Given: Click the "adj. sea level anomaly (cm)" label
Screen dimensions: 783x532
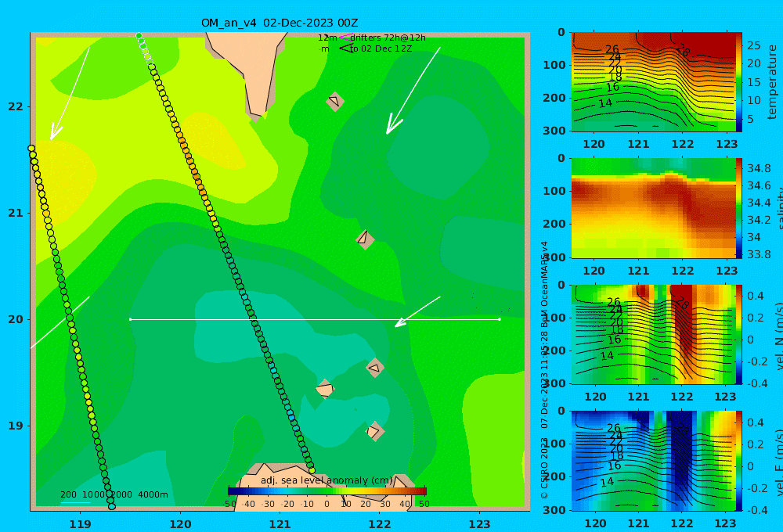Looking at the screenshot, I should tap(327, 480).
